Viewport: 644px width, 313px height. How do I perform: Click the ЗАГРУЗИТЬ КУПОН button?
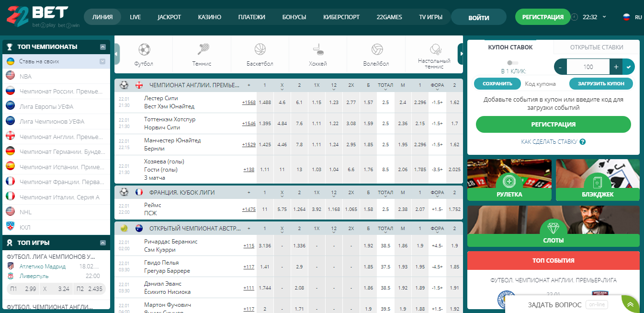click(601, 83)
